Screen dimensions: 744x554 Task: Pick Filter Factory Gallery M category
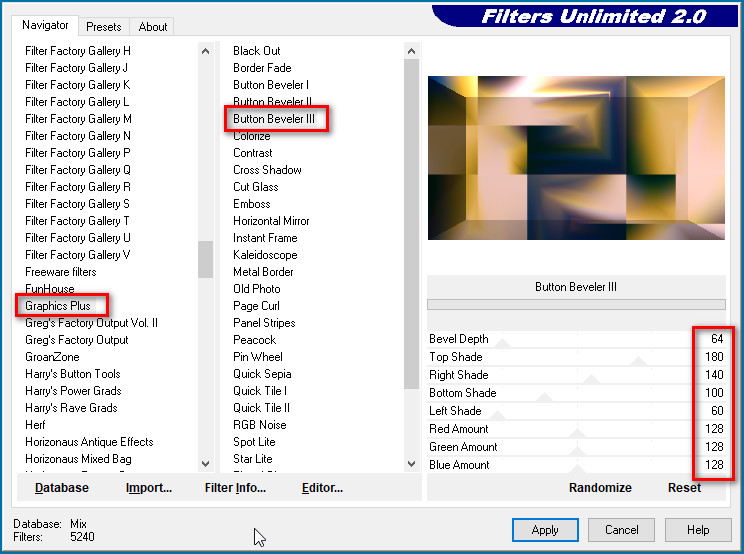coord(78,119)
